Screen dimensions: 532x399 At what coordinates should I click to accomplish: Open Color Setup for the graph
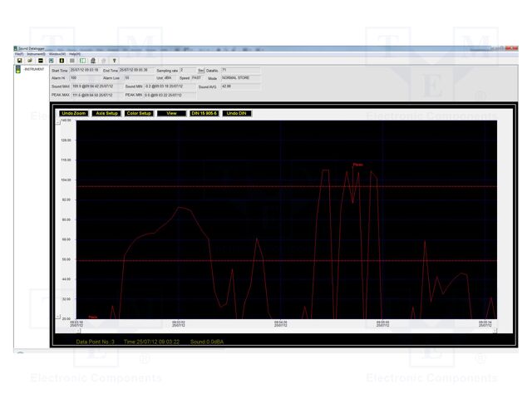coord(139,113)
